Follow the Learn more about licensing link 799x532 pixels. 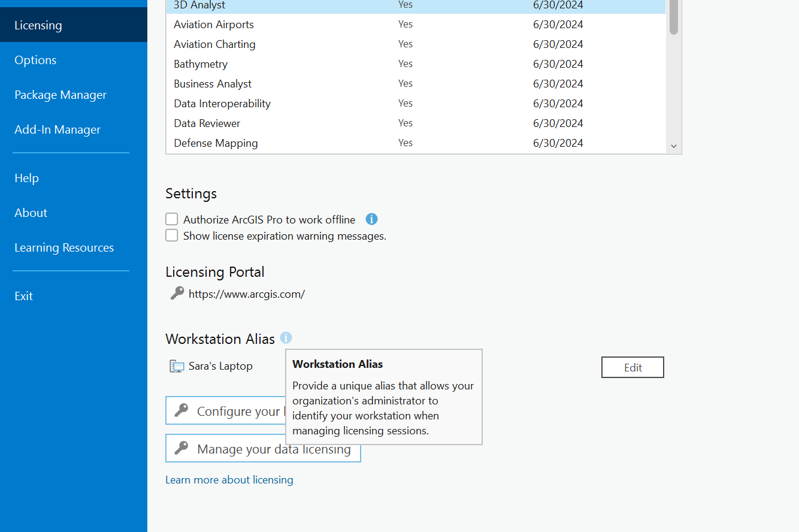(x=229, y=480)
